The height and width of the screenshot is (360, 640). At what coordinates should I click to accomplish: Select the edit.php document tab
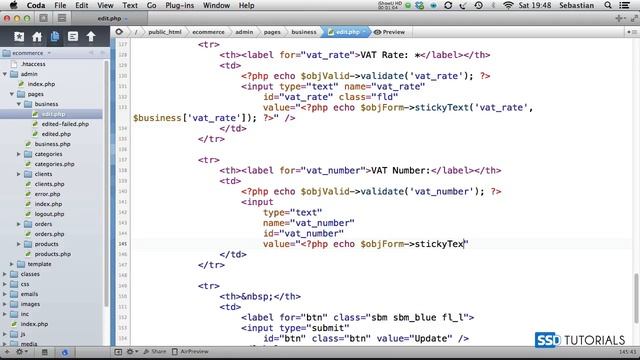pos(110,18)
